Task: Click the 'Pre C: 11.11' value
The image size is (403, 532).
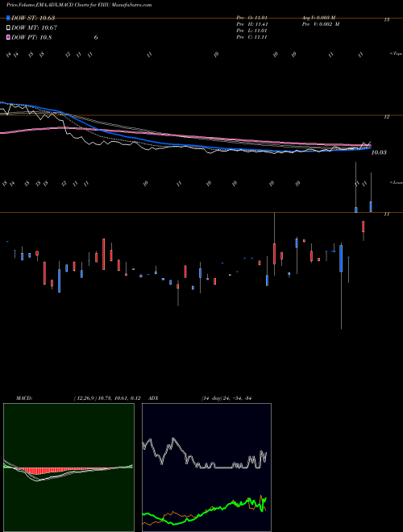Action: [252, 37]
